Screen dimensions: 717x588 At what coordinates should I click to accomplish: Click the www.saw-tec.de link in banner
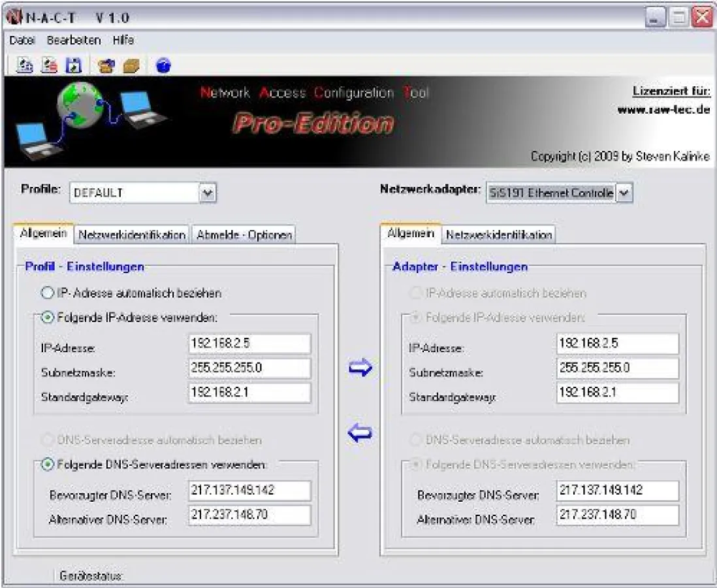coord(663,110)
